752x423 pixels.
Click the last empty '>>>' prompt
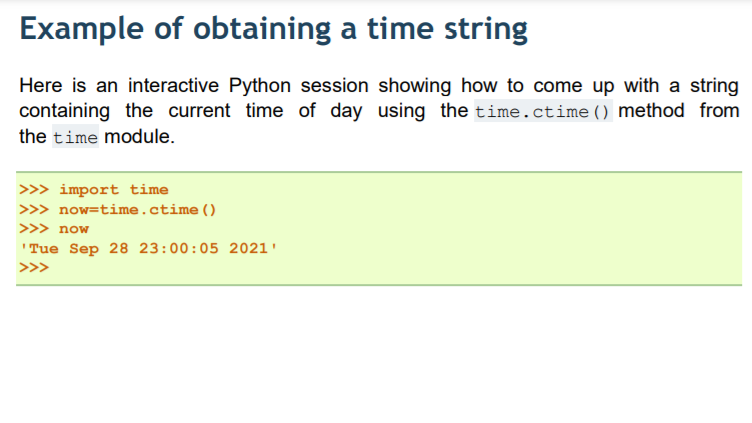[34, 268]
